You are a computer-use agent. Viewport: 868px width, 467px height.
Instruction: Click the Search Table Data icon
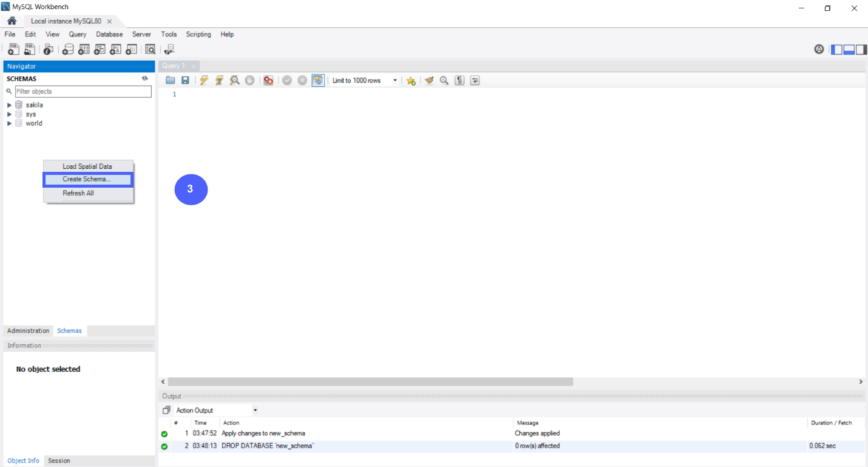tap(150, 49)
